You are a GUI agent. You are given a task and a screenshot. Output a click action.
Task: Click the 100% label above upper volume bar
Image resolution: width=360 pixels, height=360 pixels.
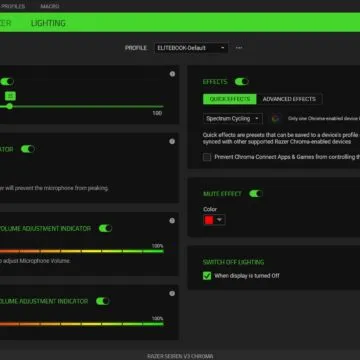tap(158, 246)
